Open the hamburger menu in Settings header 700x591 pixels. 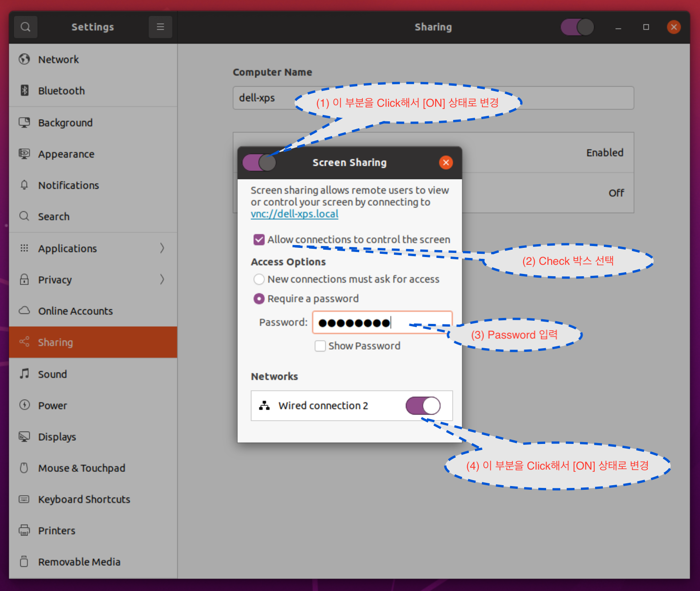160,27
